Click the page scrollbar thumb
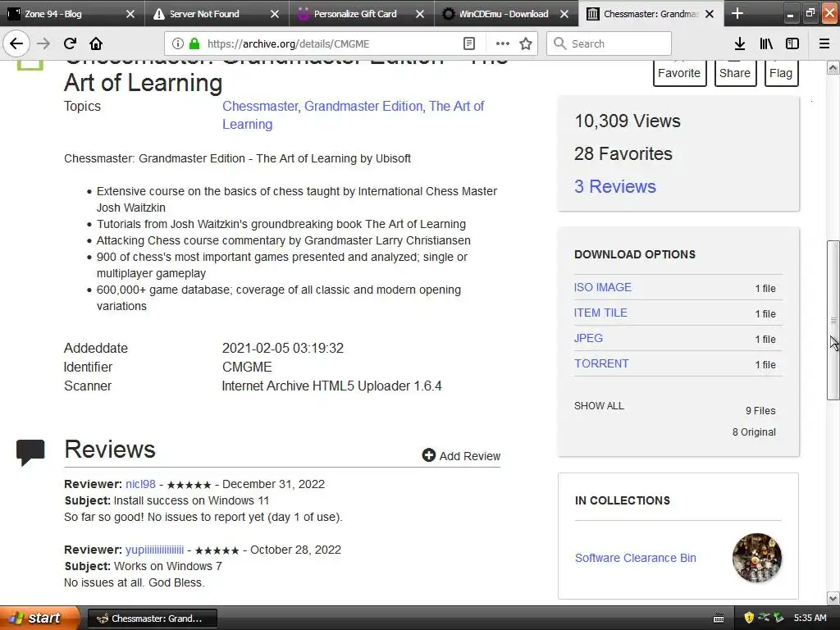 pyautogui.click(x=833, y=320)
